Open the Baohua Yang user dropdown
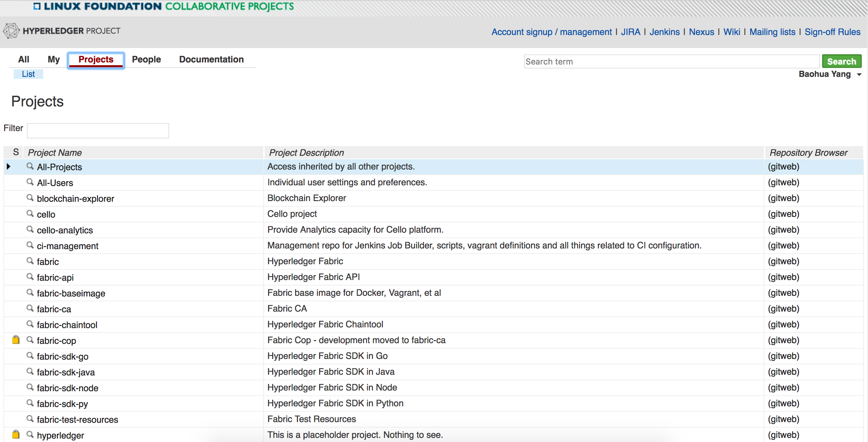The width and height of the screenshot is (868, 442). pos(830,74)
